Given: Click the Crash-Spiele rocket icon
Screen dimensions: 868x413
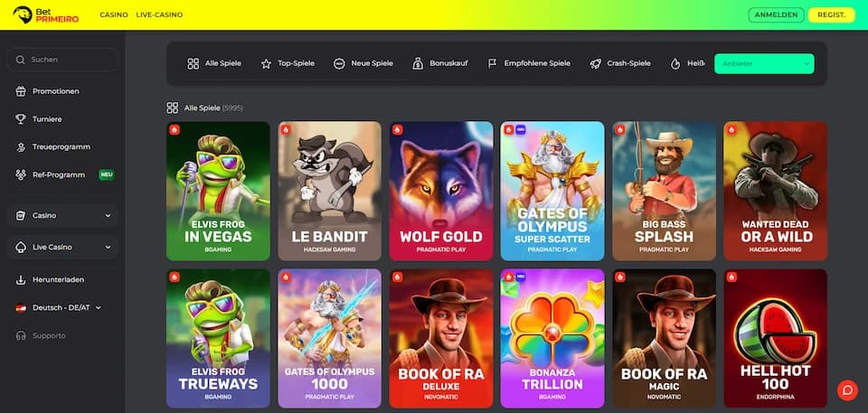Looking at the screenshot, I should coord(595,63).
